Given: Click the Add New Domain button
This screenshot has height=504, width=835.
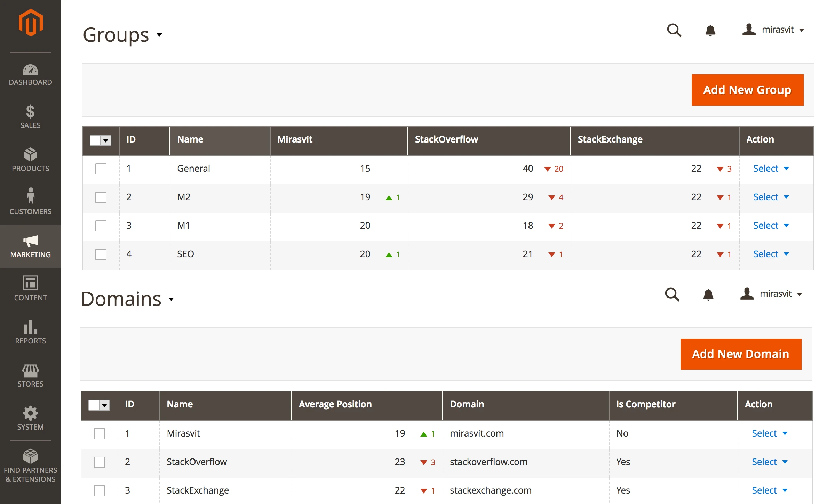Looking at the screenshot, I should (x=741, y=354).
